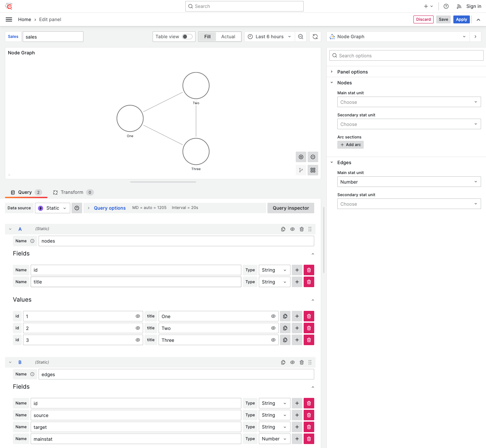Switch node graph to grid layout
The height and width of the screenshot is (448, 486).
[313, 170]
